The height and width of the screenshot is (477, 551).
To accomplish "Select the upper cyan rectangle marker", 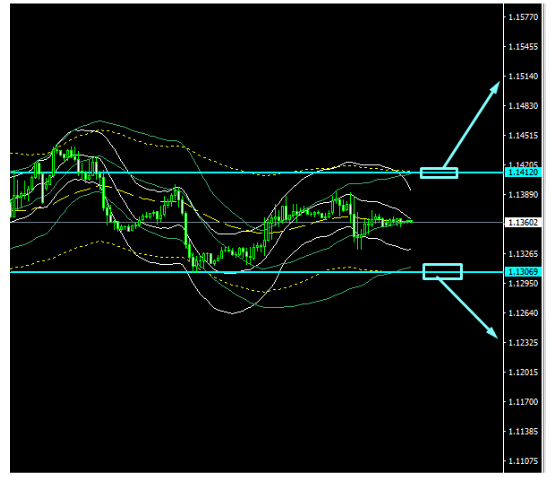I will [x=439, y=173].
